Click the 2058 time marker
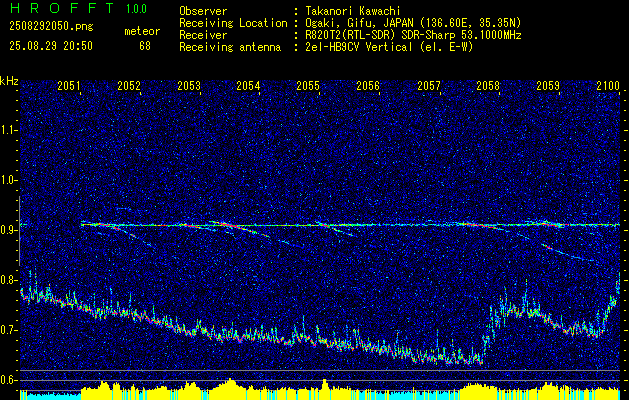Screen dimensions: 629x400 pos(488,86)
